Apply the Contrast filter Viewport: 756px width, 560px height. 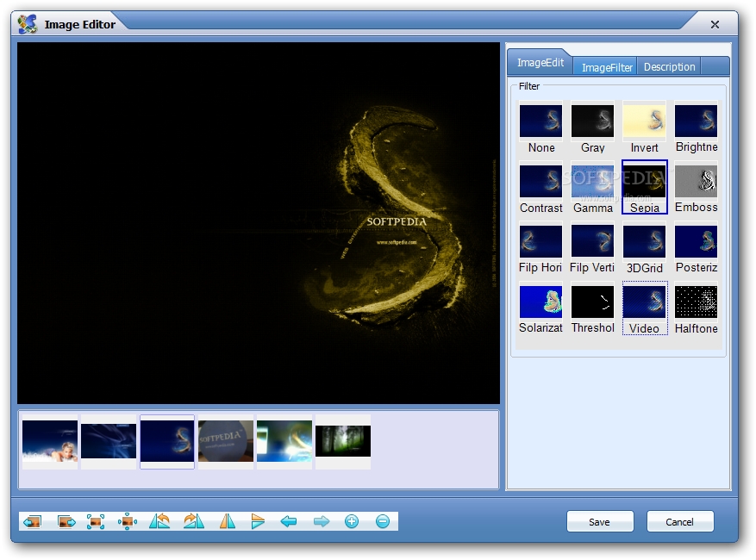tap(541, 188)
